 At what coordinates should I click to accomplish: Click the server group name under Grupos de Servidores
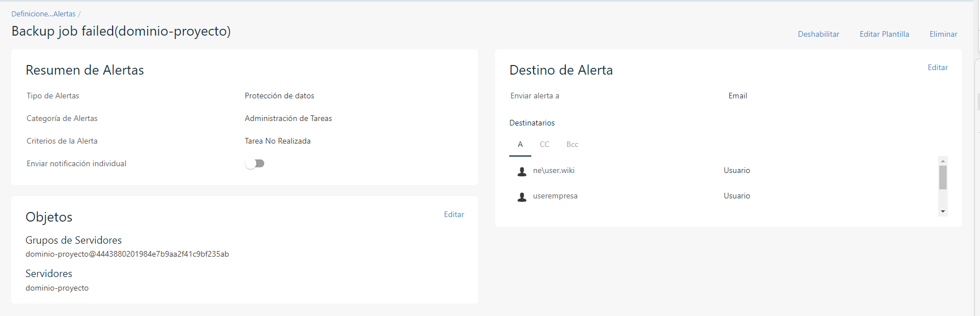(x=127, y=254)
